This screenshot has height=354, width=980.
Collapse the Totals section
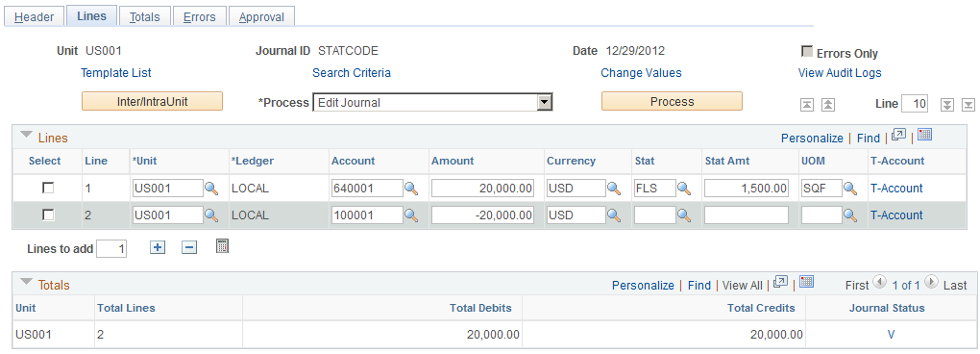click(x=26, y=282)
